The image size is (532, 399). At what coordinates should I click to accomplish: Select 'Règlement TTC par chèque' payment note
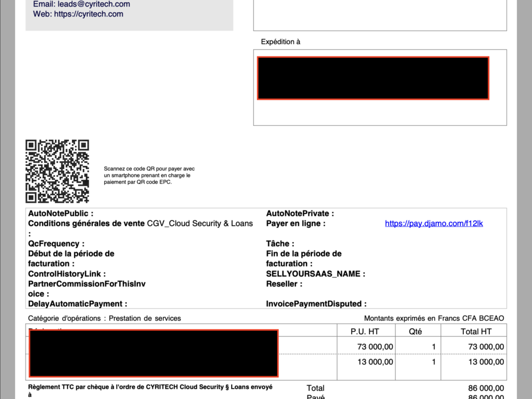pos(150,391)
